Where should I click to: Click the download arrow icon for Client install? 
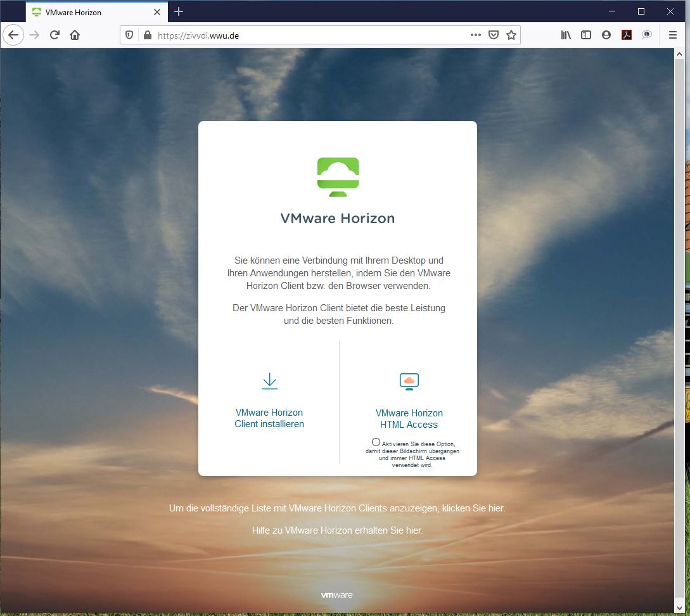(x=269, y=380)
